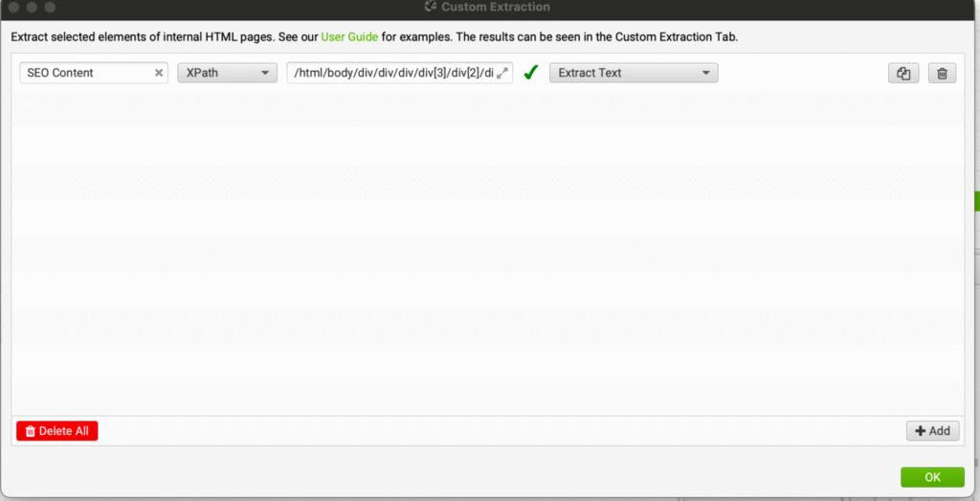This screenshot has height=501, width=980.
Task: Click the empty extractor list area
Action: (x=488, y=249)
